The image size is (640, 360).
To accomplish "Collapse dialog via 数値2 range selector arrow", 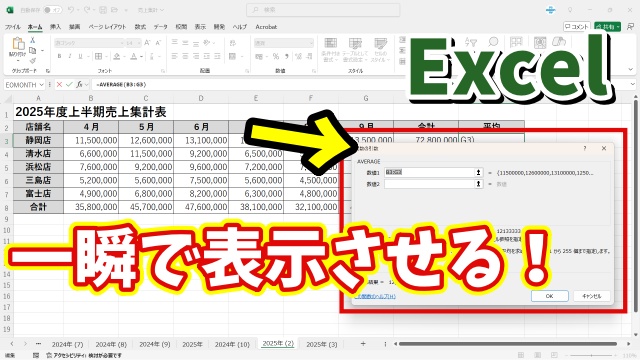I will click(x=478, y=184).
